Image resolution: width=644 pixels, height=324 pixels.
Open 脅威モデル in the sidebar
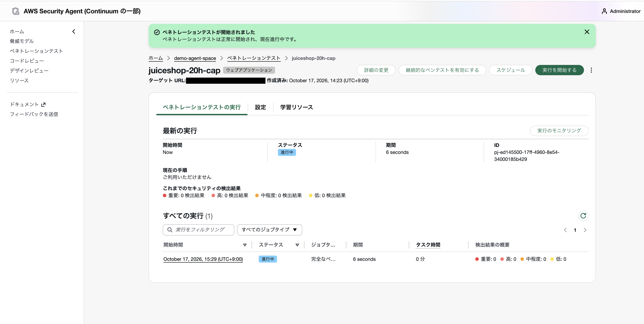22,41
